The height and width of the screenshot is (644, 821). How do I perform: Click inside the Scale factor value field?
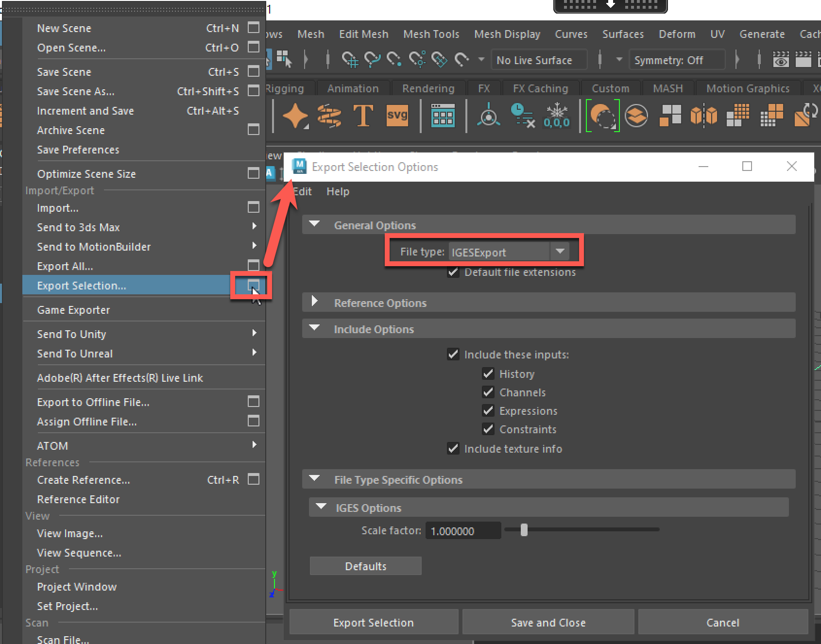[462, 530]
